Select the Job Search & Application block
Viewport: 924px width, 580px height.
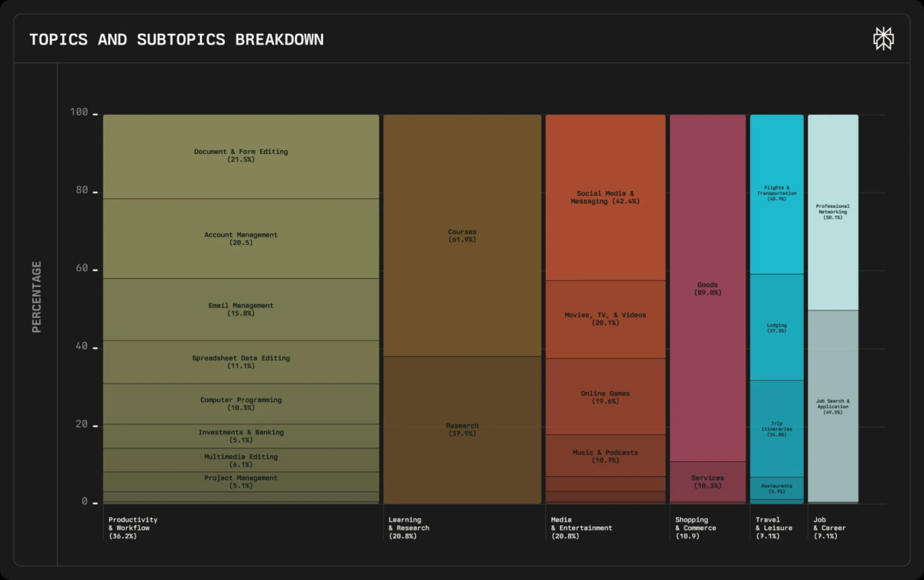(833, 404)
